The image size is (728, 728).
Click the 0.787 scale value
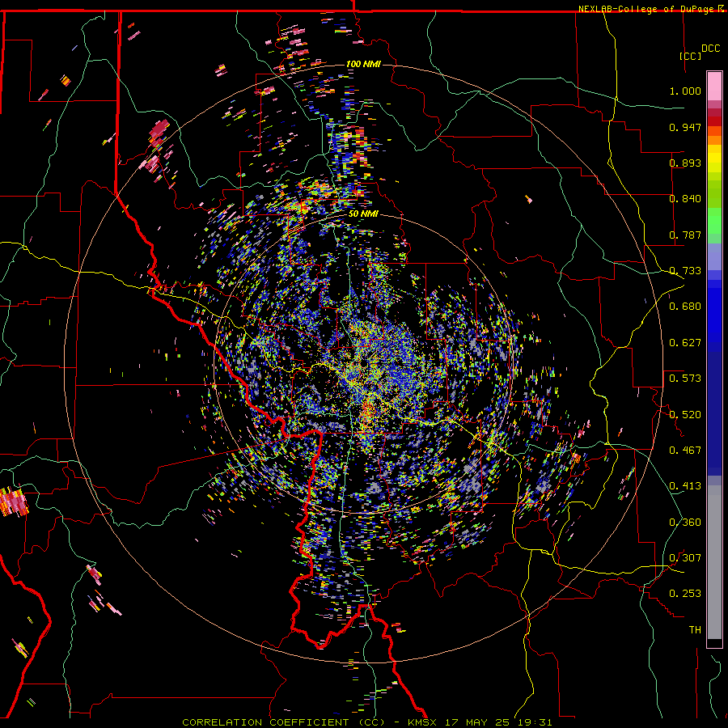pyautogui.click(x=685, y=235)
